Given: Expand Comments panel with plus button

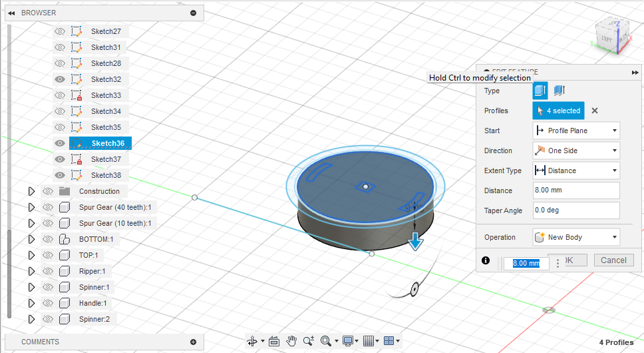Looking at the screenshot, I should click(193, 342).
